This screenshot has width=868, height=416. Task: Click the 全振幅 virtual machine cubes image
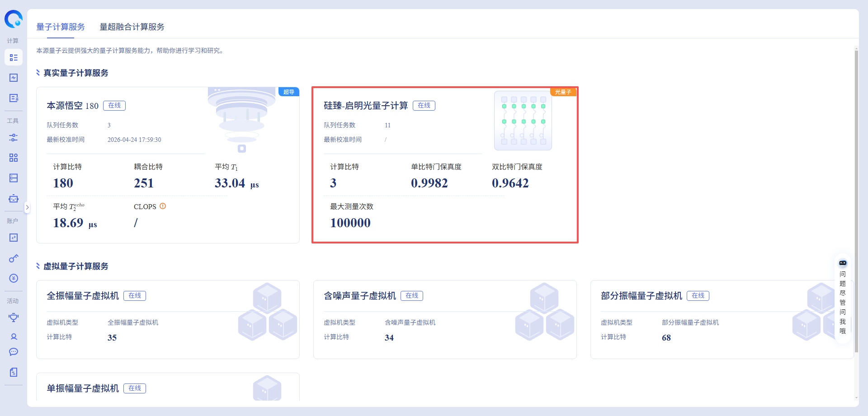(x=268, y=312)
